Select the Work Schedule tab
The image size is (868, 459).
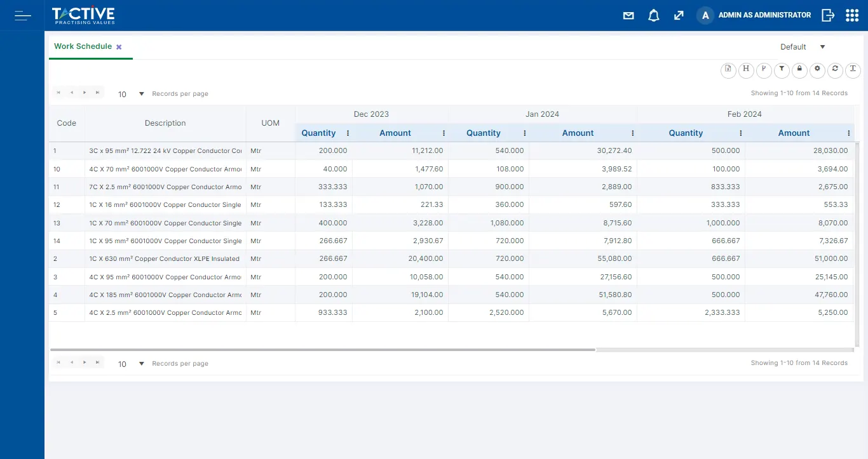83,46
